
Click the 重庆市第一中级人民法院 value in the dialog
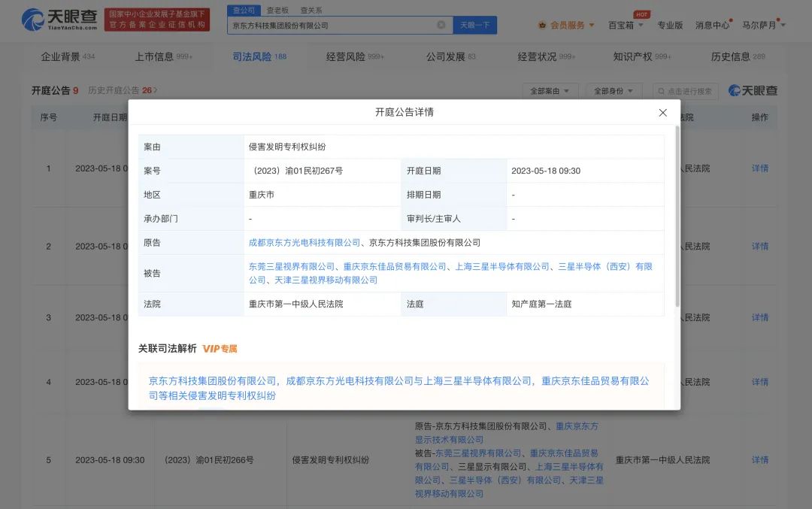[295, 304]
